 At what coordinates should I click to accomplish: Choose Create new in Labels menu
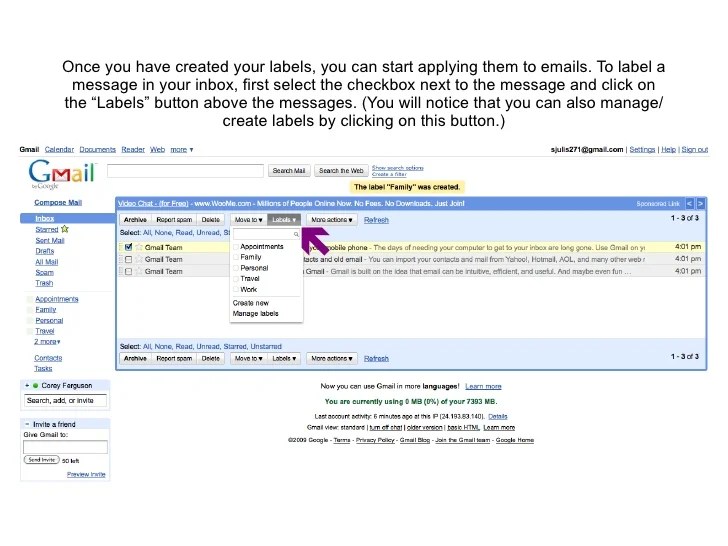click(251, 303)
